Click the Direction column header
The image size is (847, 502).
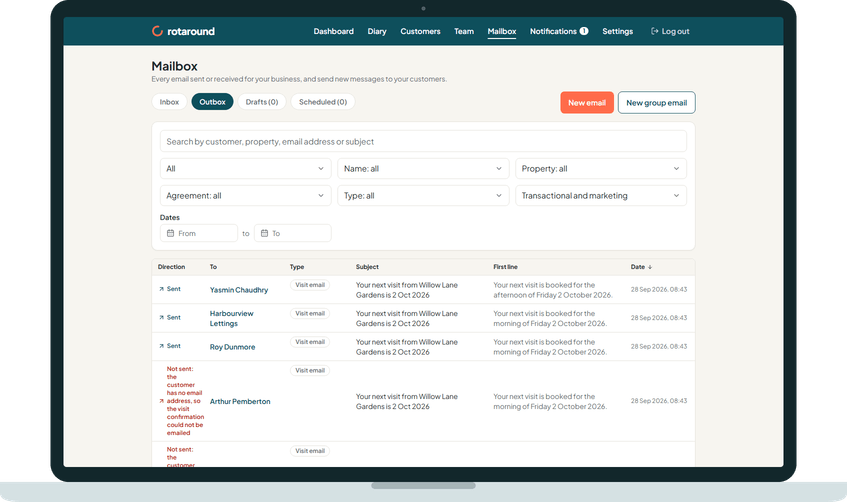coord(171,267)
